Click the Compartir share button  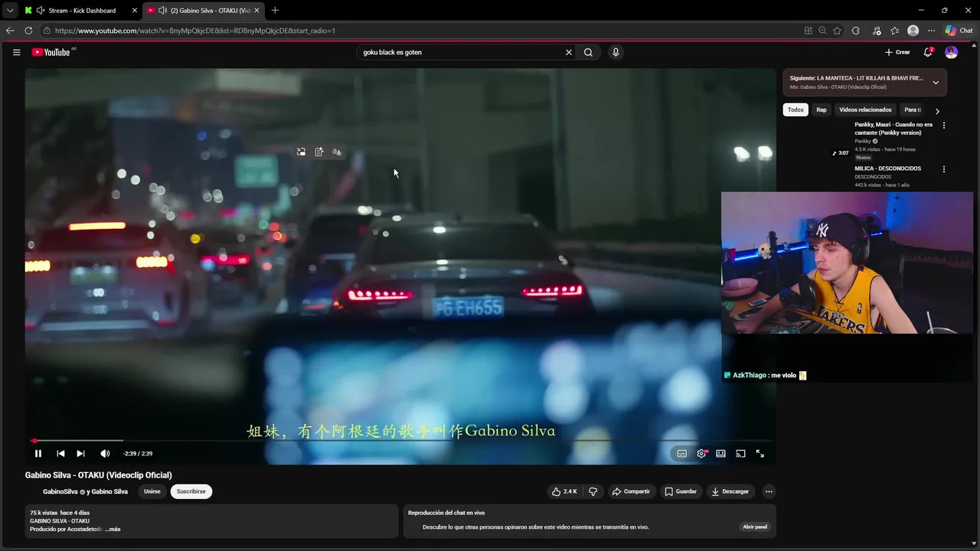(631, 491)
